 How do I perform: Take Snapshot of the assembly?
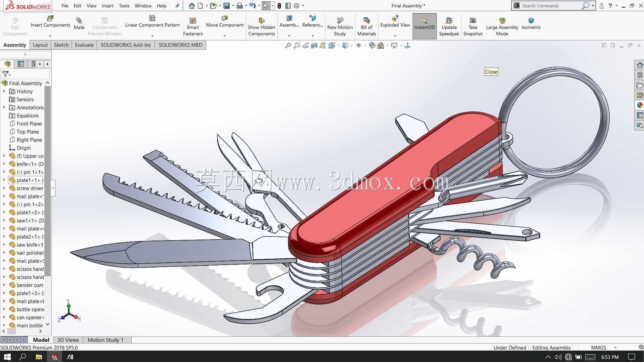(473, 27)
